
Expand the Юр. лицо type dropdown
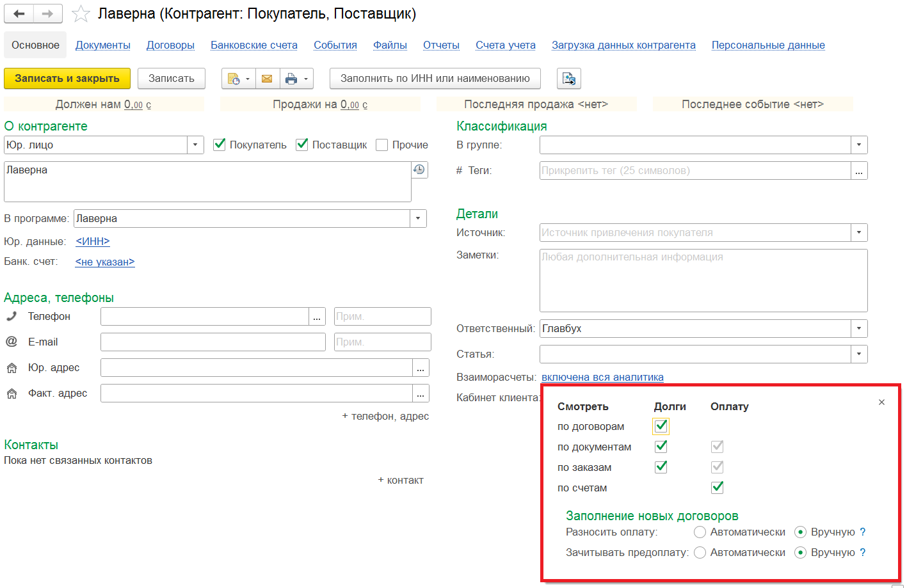click(195, 145)
